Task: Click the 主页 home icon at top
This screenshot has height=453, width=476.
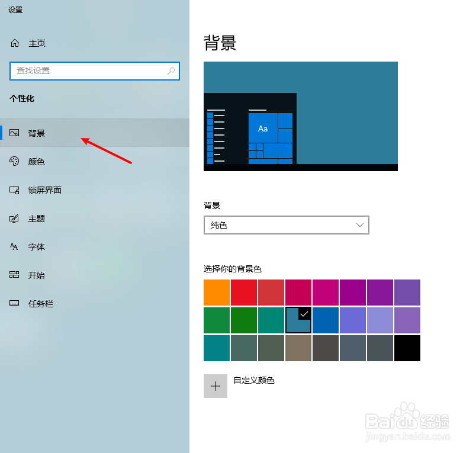Action: pyautogui.click(x=14, y=43)
